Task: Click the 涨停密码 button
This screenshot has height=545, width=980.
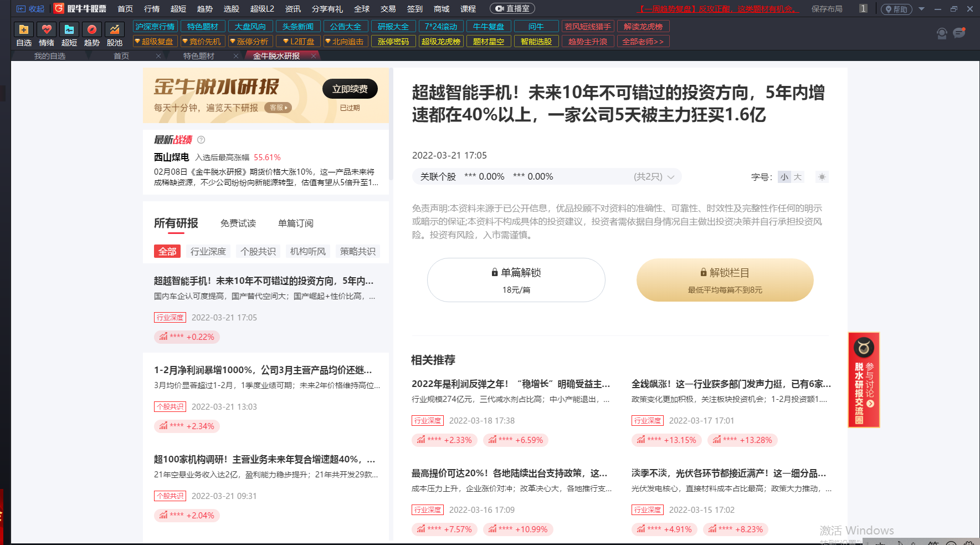Action: tap(393, 42)
